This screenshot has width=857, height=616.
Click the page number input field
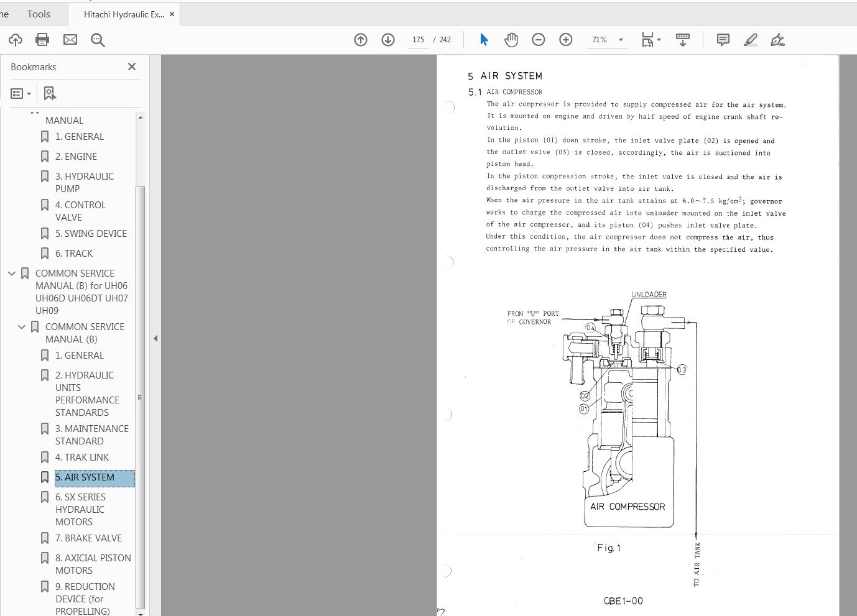click(418, 40)
